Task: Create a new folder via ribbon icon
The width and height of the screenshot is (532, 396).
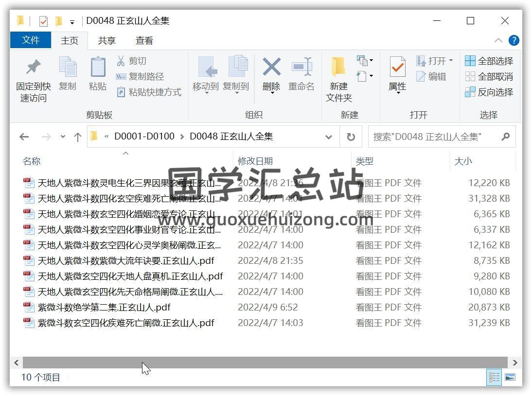Action: point(338,68)
